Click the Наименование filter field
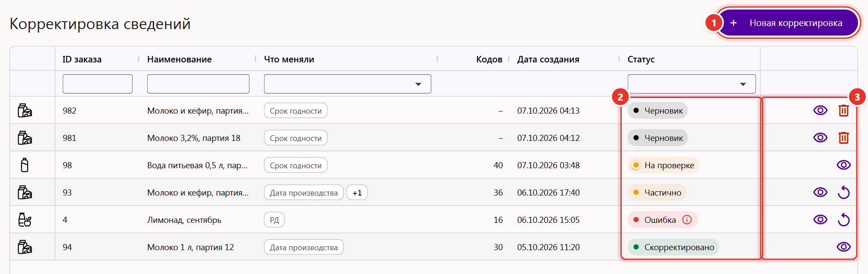Viewport: 868px width, 274px height. point(198,84)
